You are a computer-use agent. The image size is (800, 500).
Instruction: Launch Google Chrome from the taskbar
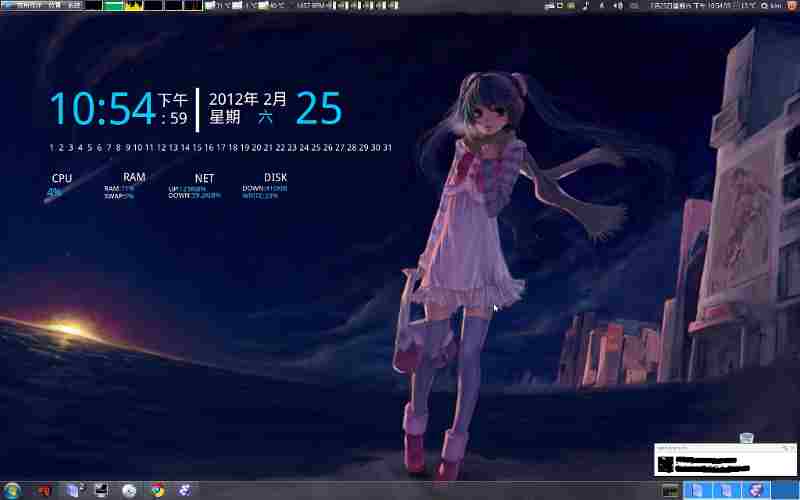click(158, 491)
